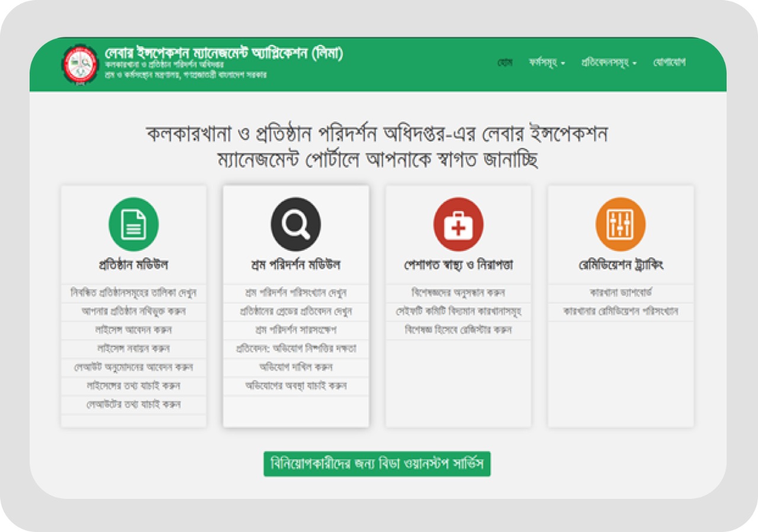758x532 pixels.
Task: Open the যোগাযোগ menu item
Action: click(x=669, y=63)
